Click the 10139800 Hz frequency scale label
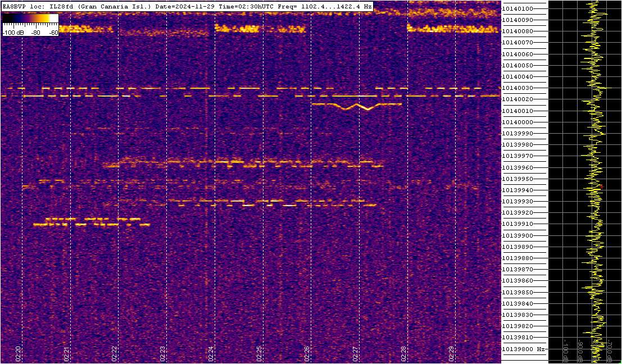Image resolution: width=622 pixels, height=364 pixels. pyautogui.click(x=523, y=349)
